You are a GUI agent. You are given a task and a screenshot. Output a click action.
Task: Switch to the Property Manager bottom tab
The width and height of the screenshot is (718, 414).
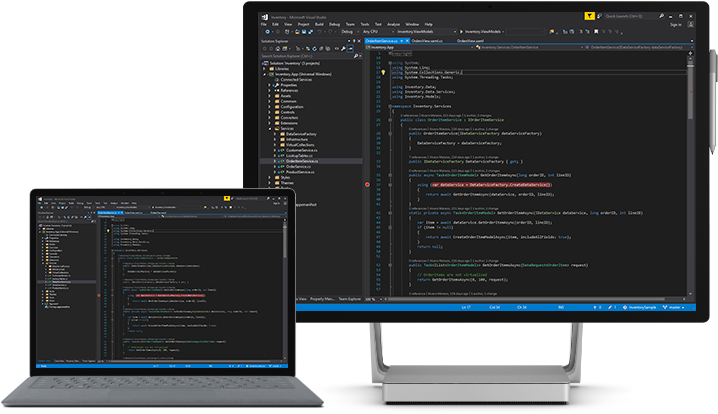tap(322, 299)
